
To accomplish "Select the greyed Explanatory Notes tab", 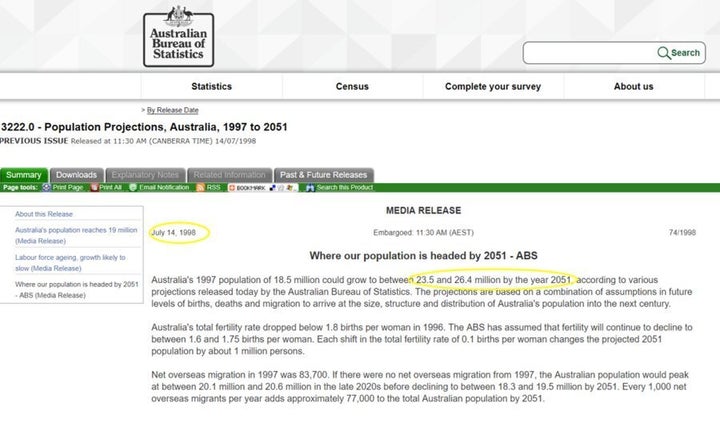I will pyautogui.click(x=145, y=175).
